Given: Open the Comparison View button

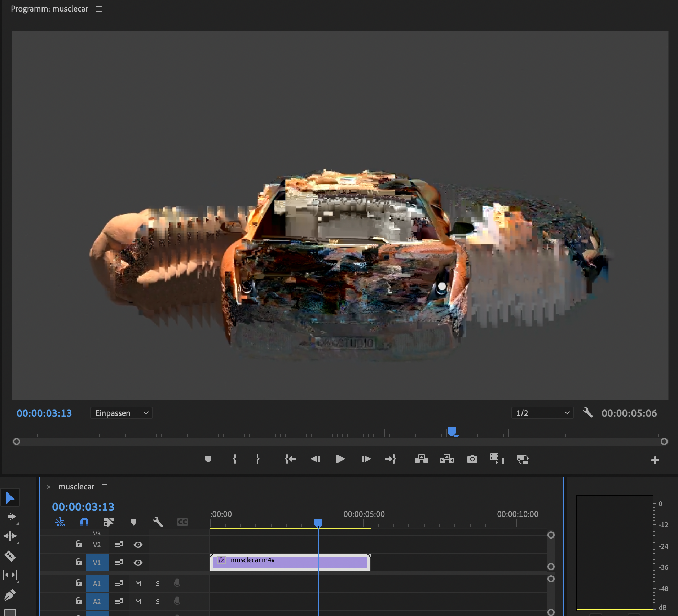Looking at the screenshot, I should point(497,459).
